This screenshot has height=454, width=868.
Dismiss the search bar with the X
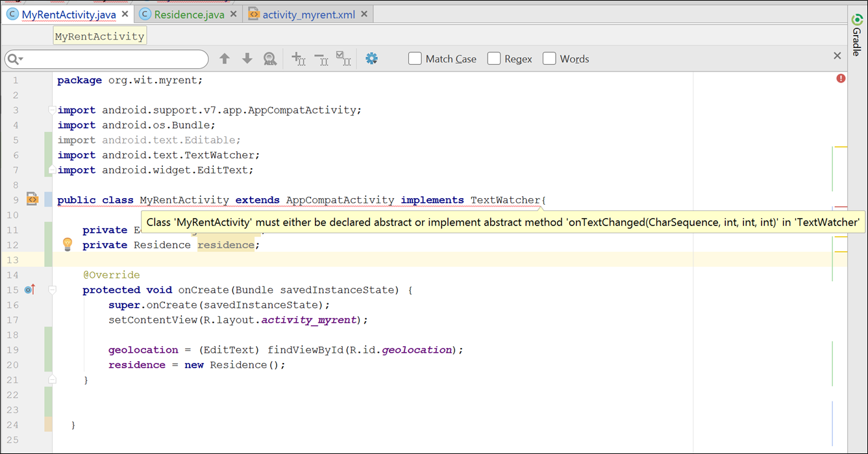tap(837, 56)
